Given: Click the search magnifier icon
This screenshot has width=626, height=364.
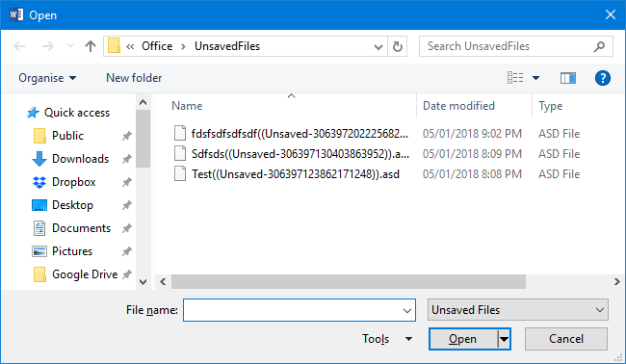Looking at the screenshot, I should point(599,46).
